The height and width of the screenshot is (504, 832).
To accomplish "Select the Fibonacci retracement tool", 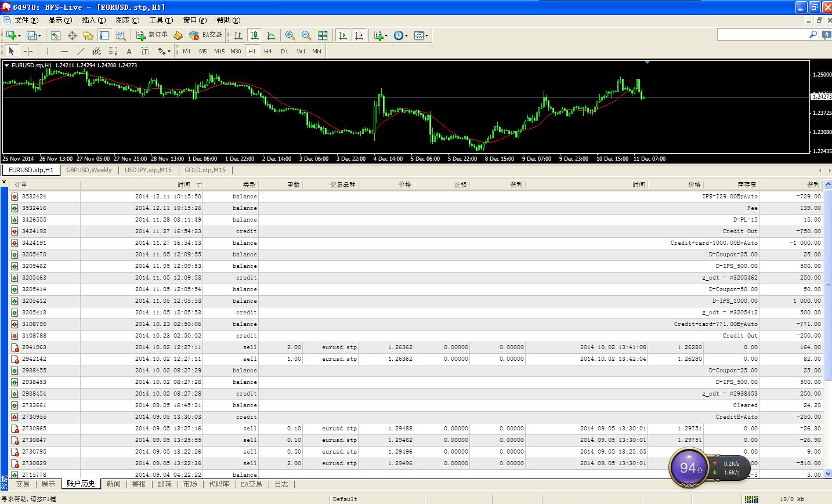I will pos(113,51).
